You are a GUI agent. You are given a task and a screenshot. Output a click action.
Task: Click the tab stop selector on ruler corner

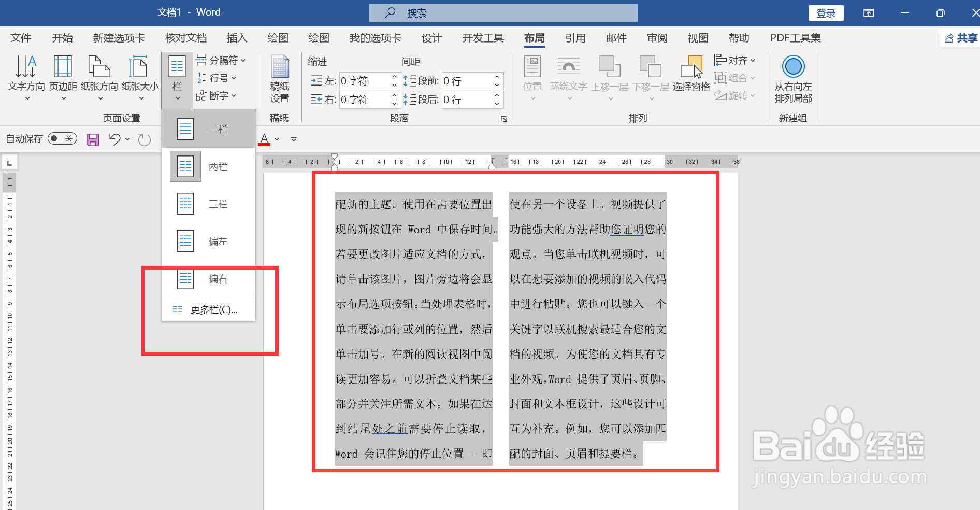tap(9, 162)
